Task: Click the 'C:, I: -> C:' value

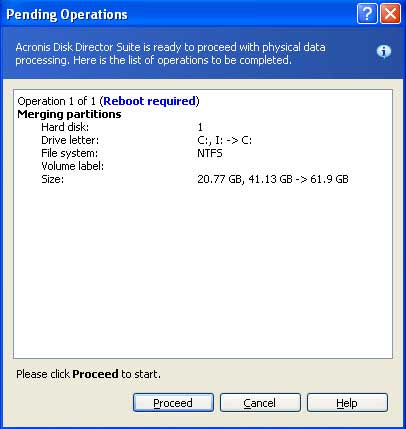Action: tap(225, 140)
